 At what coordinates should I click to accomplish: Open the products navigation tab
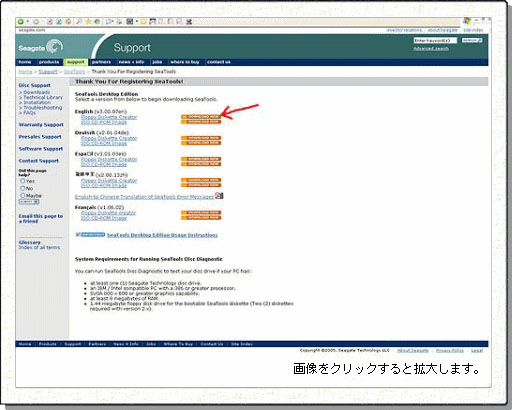(x=49, y=62)
